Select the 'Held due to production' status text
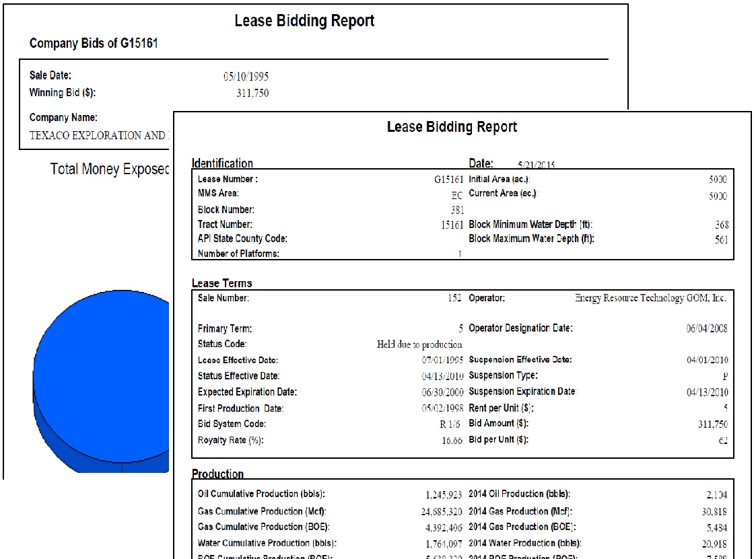 coord(419,344)
